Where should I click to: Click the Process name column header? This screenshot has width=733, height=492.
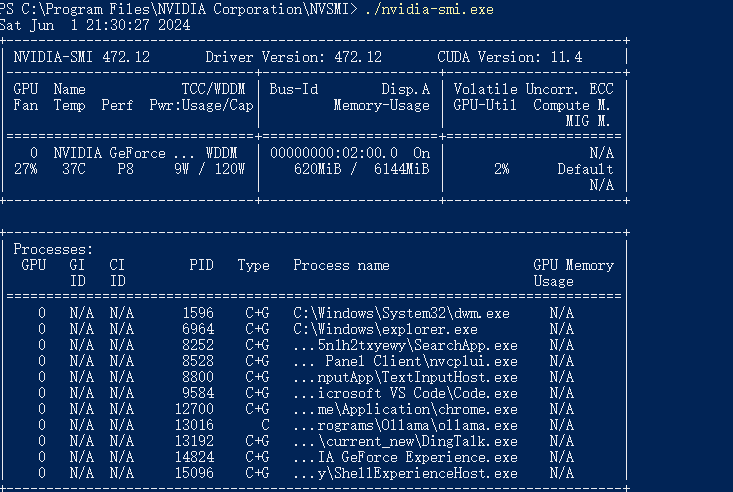[x=341, y=265]
